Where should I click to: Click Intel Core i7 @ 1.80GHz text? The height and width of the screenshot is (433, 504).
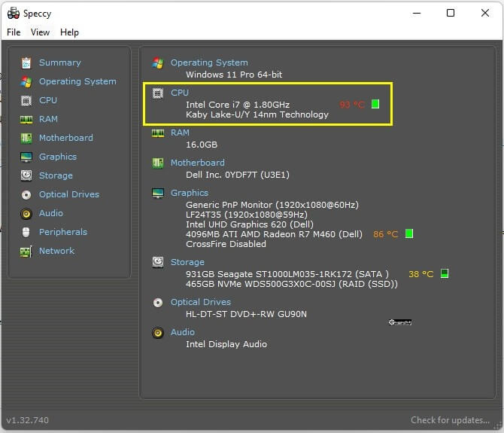pyautogui.click(x=238, y=105)
